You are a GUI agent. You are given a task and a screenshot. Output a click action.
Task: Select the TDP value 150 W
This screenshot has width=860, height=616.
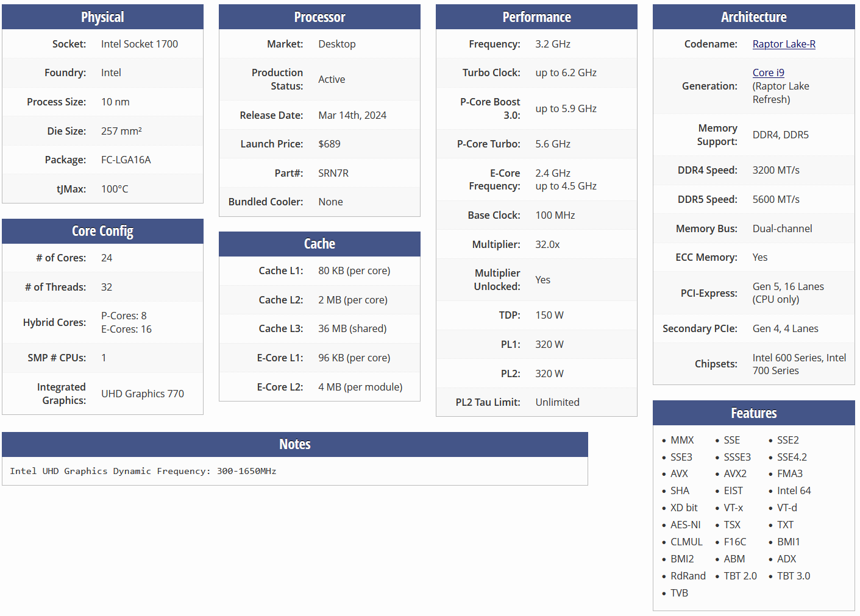pos(549,315)
